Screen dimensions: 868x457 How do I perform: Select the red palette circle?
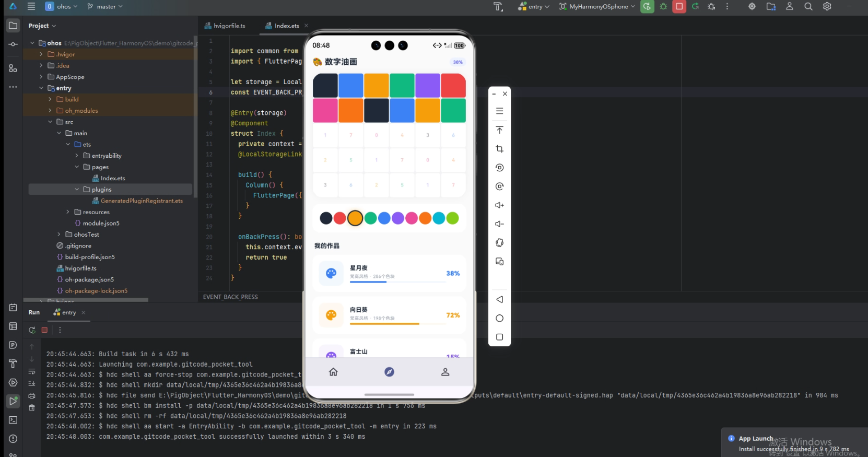340,218
